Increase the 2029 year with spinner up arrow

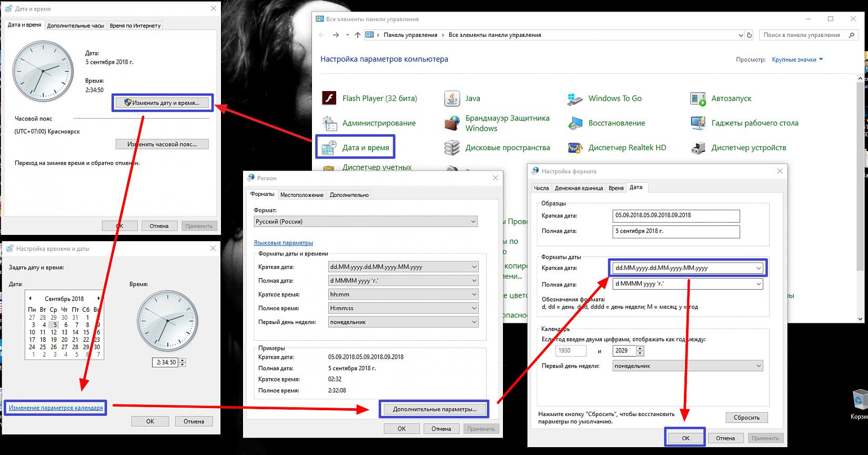coord(640,348)
